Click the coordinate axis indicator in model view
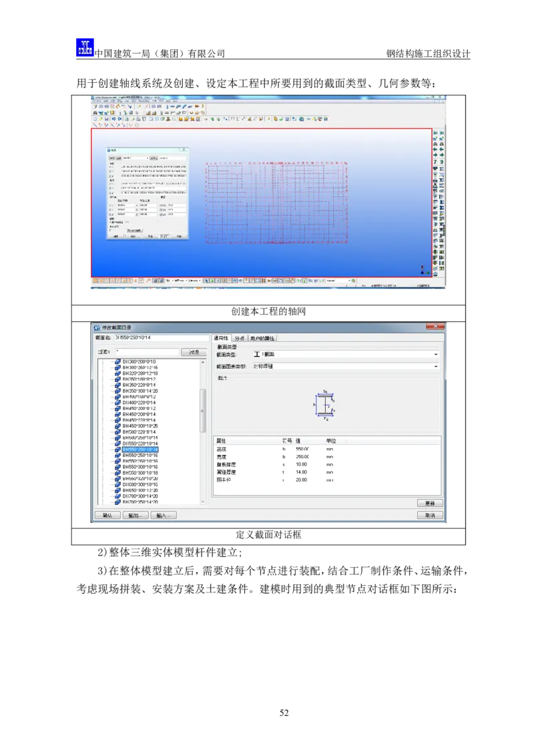 pos(423,269)
